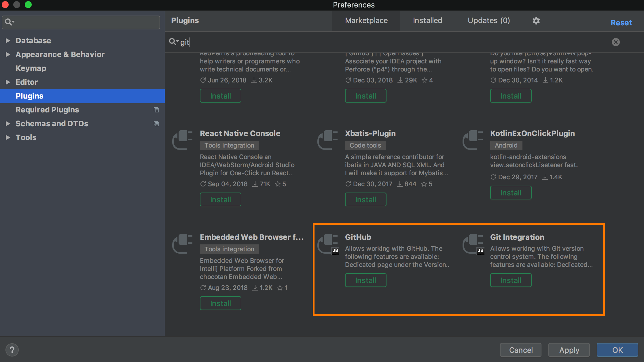Screen dimensions: 644x362
Task: Click the Code tools tag on Xbatis-Plugin
Action: pyautogui.click(x=365, y=145)
